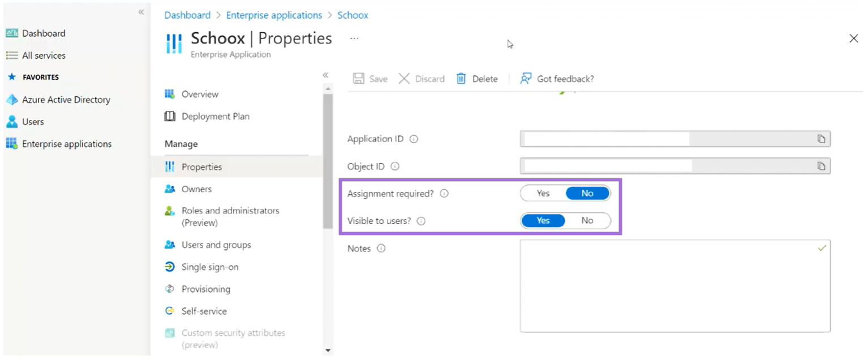
Task: Click inside the Notes text area
Action: point(675,286)
